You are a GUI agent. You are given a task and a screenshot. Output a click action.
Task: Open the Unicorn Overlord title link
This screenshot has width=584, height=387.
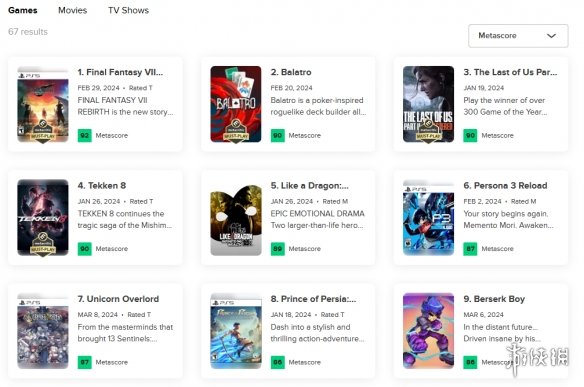pyautogui.click(x=118, y=299)
